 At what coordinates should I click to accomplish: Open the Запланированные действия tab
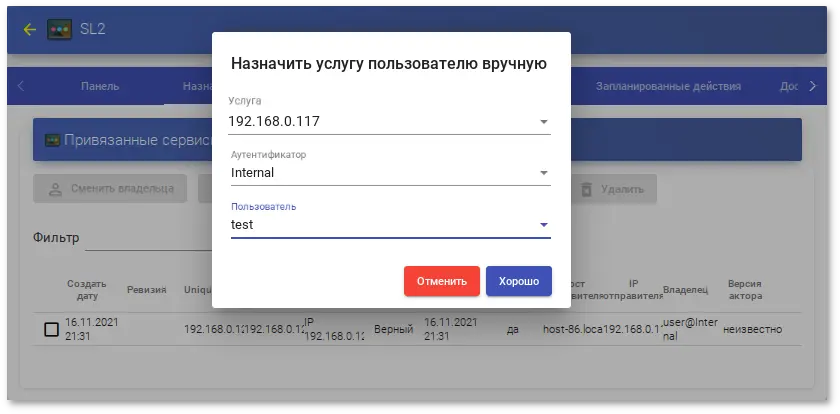point(668,86)
